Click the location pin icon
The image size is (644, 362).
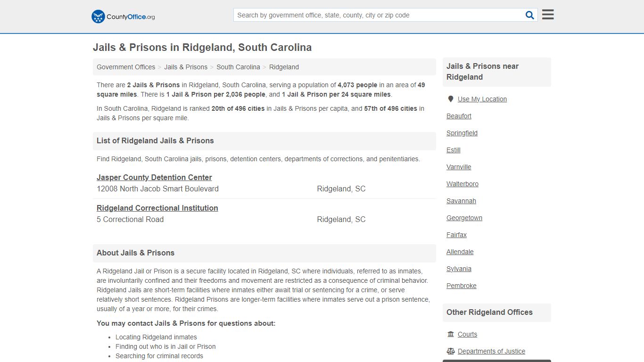click(451, 99)
